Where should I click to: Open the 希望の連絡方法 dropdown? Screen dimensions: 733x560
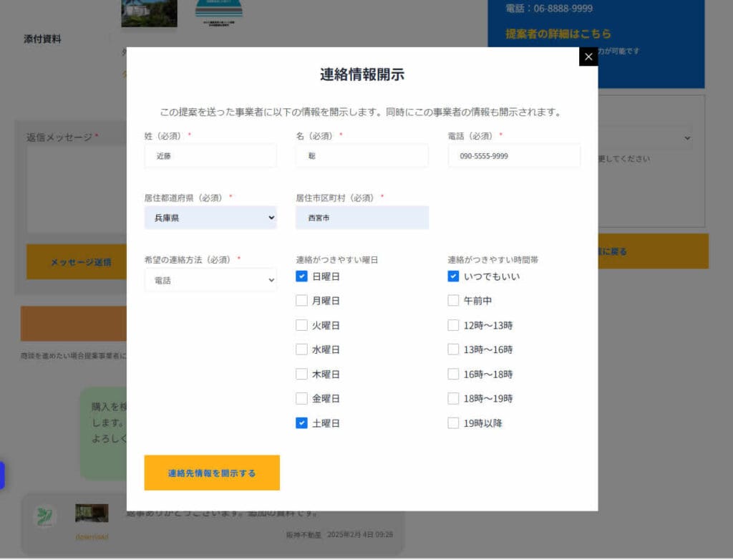coord(210,279)
